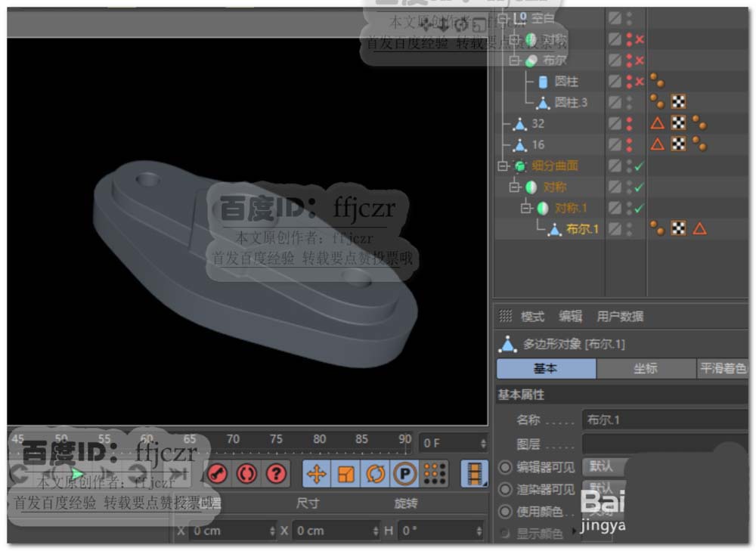Enable the 圆柱 object red X
The height and width of the screenshot is (551, 756).
640,82
